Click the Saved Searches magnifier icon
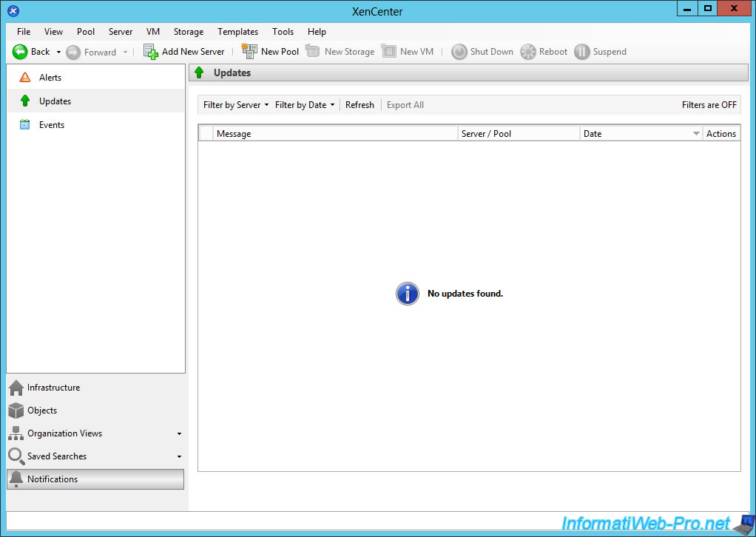 tap(16, 456)
